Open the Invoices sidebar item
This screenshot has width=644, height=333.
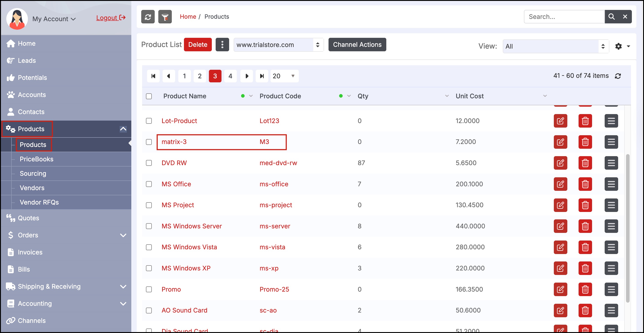point(30,252)
